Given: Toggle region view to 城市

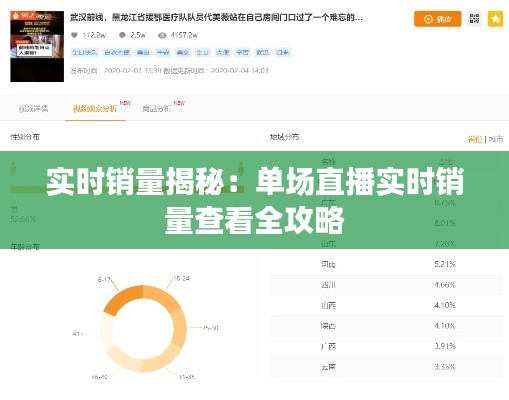Looking at the screenshot, I should tap(496, 139).
